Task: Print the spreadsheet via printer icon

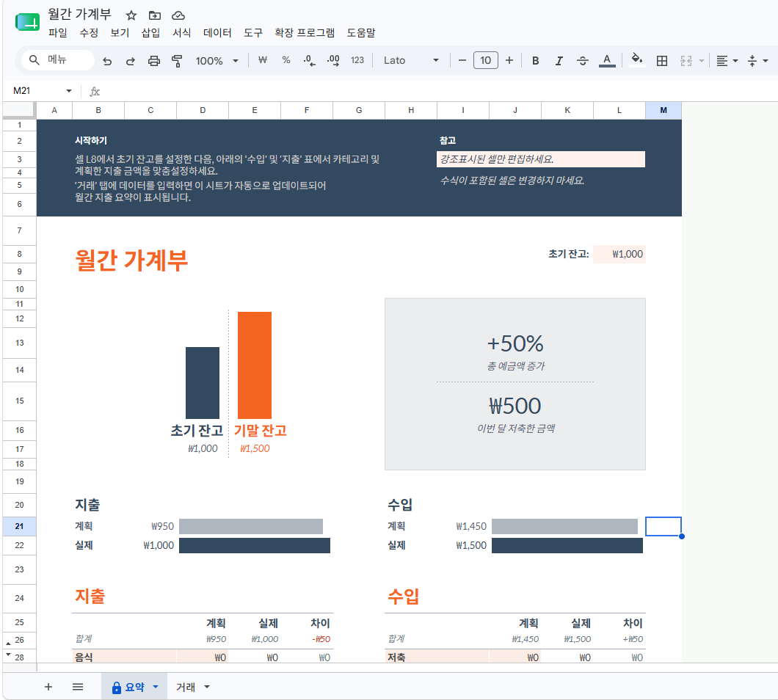Action: 154,60
